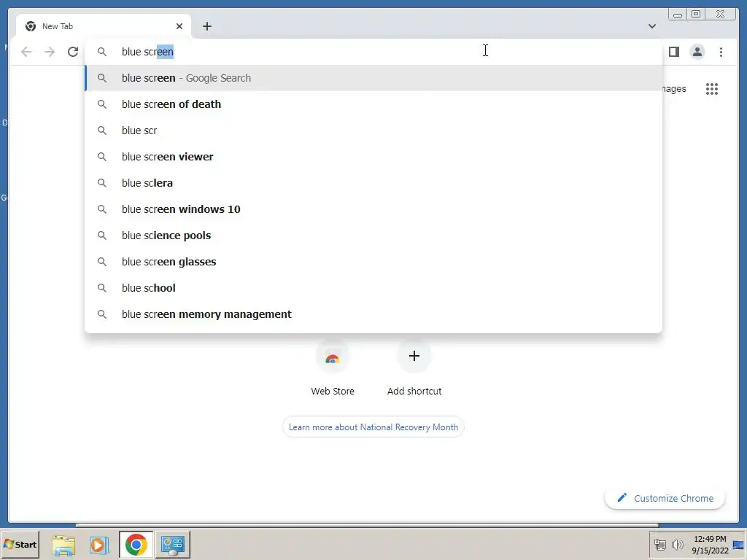Image resolution: width=747 pixels, height=560 pixels.
Task: Click the Chrome taskbar icon
Action: click(136, 545)
